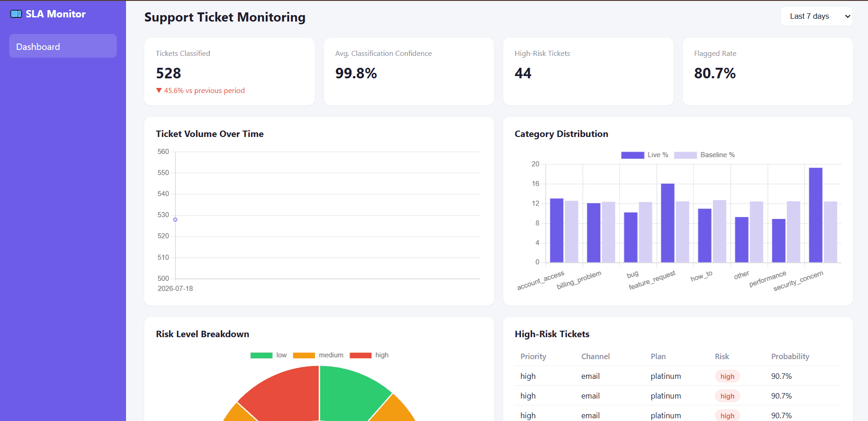
Task: Click platinum in the first table row
Action: pyautogui.click(x=666, y=376)
